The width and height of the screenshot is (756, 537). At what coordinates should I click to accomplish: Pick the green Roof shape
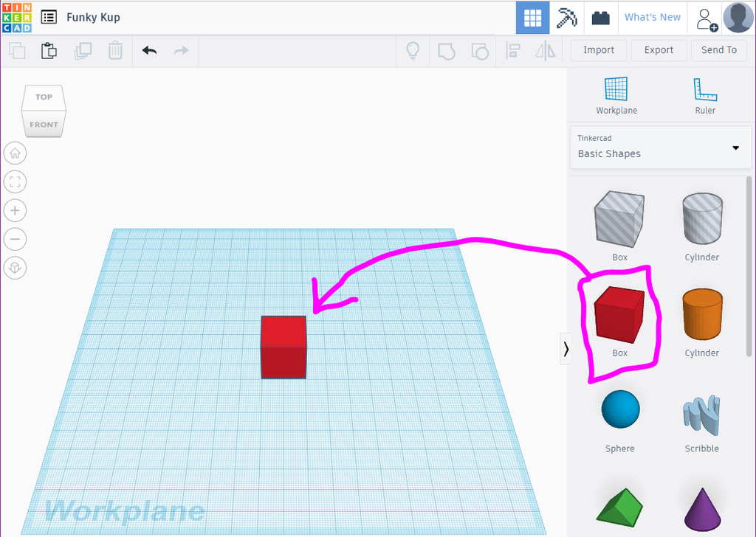pos(620,508)
